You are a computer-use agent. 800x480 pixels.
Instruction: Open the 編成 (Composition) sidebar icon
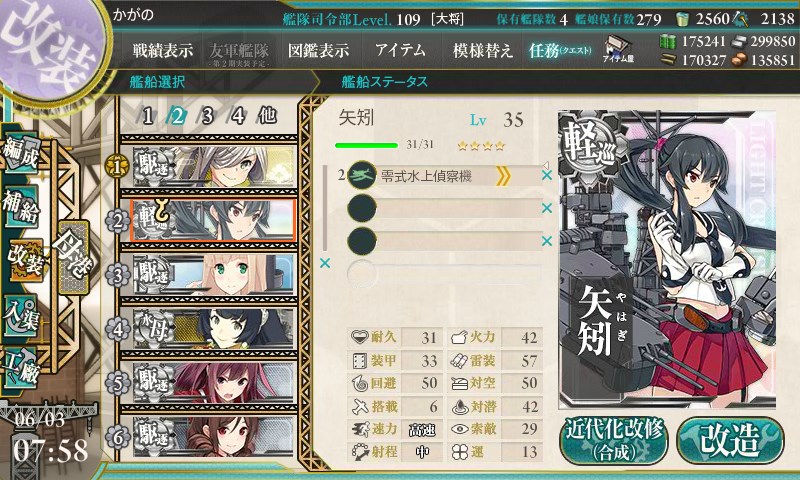tap(21, 152)
